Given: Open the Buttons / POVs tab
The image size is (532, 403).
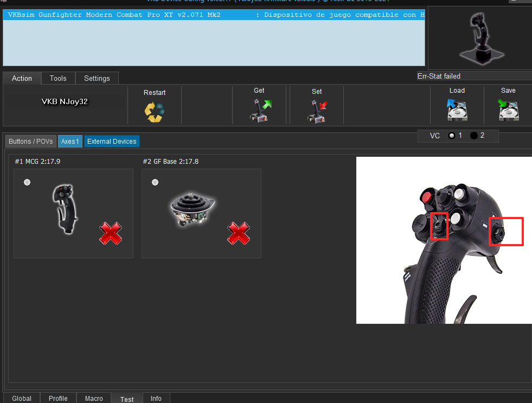Looking at the screenshot, I should 31,142.
